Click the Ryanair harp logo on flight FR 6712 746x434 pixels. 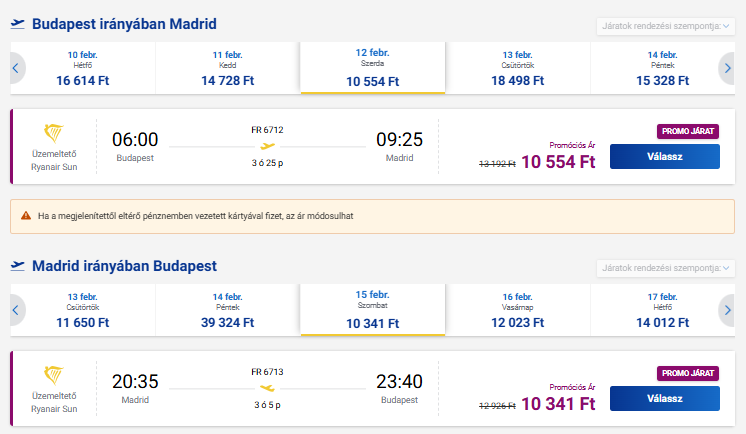click(x=54, y=133)
